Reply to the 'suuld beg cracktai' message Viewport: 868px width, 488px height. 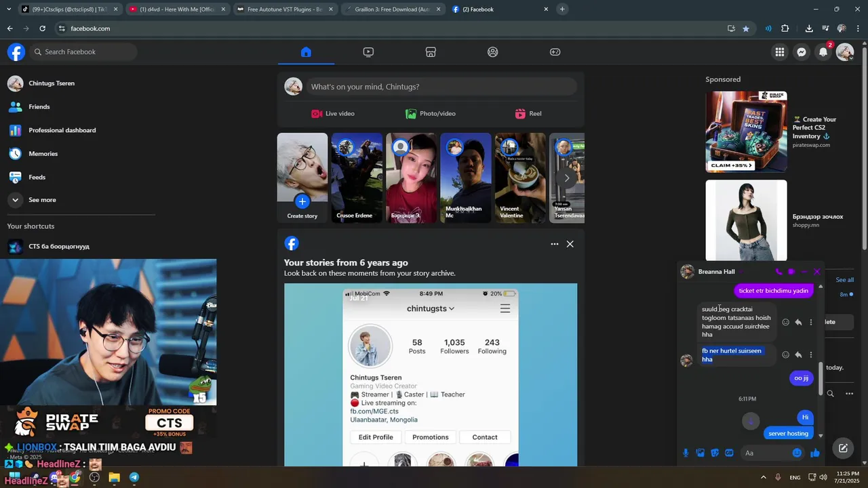(799, 323)
